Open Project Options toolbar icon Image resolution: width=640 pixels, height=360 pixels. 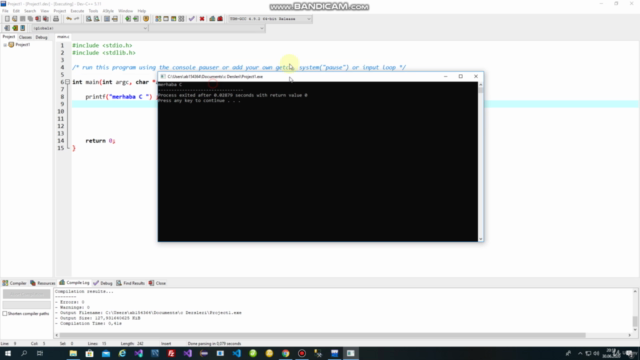coord(146,19)
